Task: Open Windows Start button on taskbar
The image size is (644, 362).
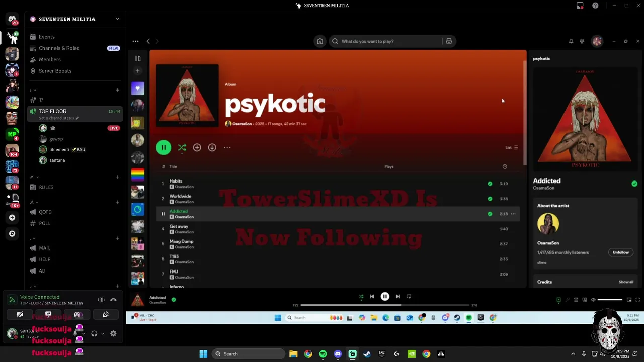Action: point(203,354)
